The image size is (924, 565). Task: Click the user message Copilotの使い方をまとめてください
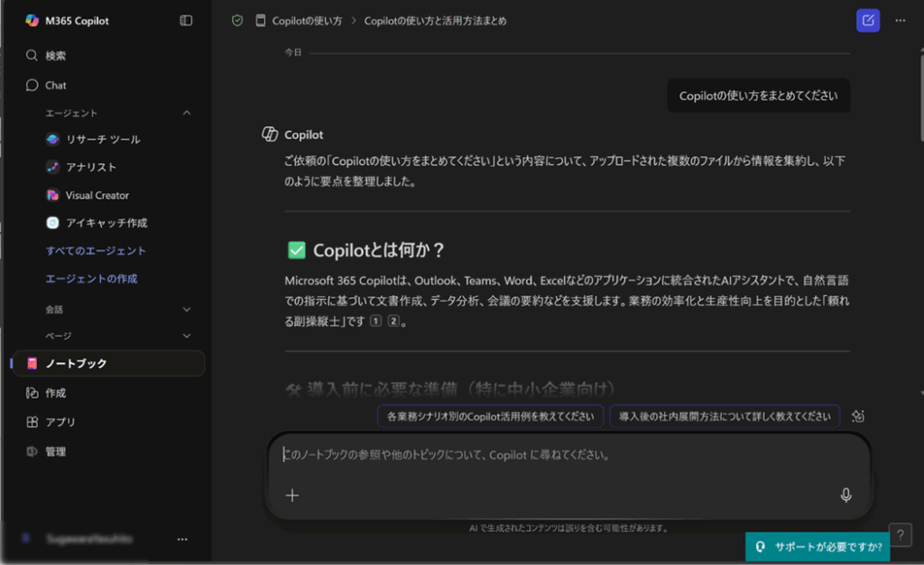click(758, 96)
